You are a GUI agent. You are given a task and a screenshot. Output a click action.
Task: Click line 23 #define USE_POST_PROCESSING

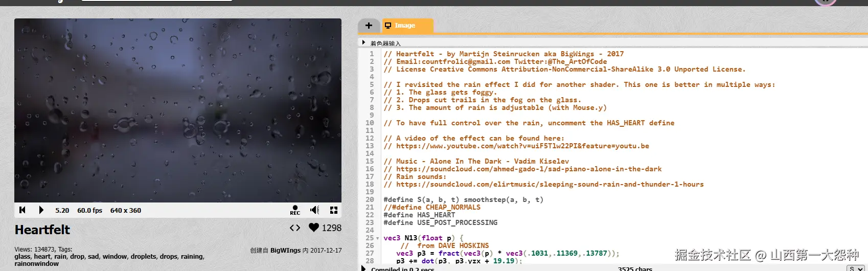pyautogui.click(x=440, y=222)
